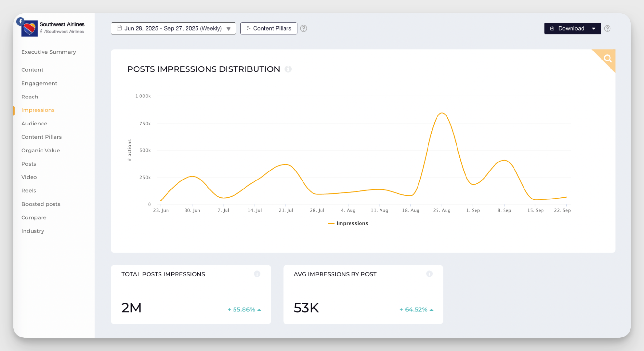The height and width of the screenshot is (351, 644).
Task: Open the date range dropdown arrow
Action: click(x=229, y=29)
